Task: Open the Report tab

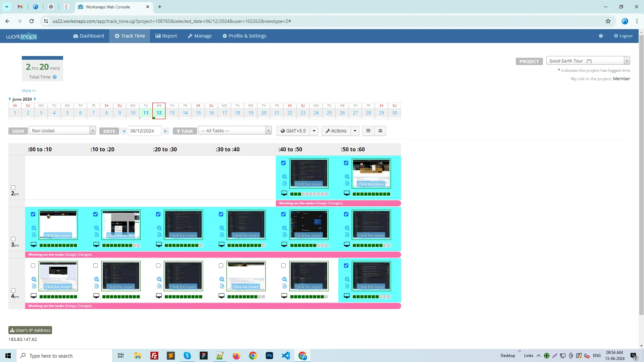Action: tap(166, 36)
